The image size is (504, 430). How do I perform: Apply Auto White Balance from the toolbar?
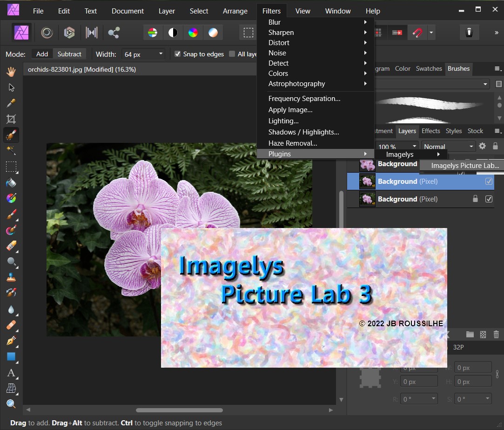pyautogui.click(x=213, y=33)
